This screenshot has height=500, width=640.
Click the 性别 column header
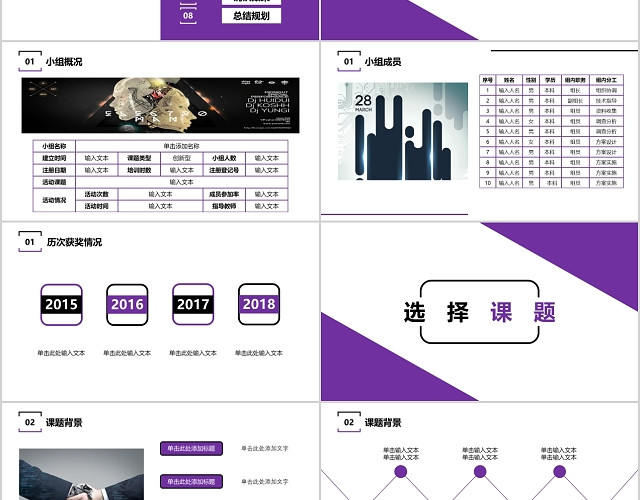coord(531,80)
